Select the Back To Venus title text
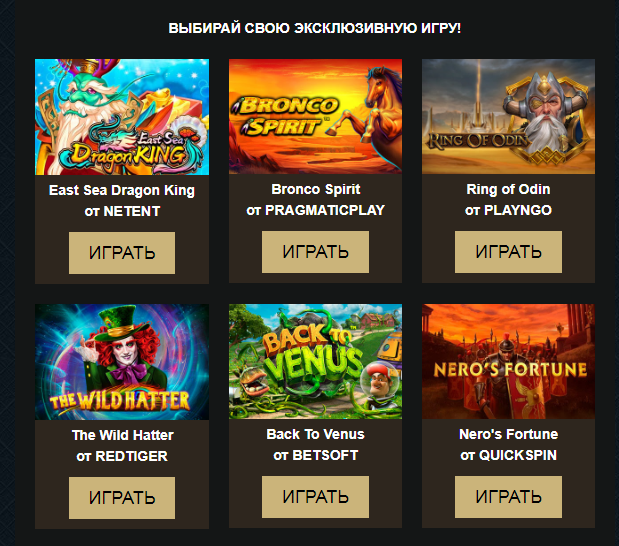 click(x=315, y=434)
